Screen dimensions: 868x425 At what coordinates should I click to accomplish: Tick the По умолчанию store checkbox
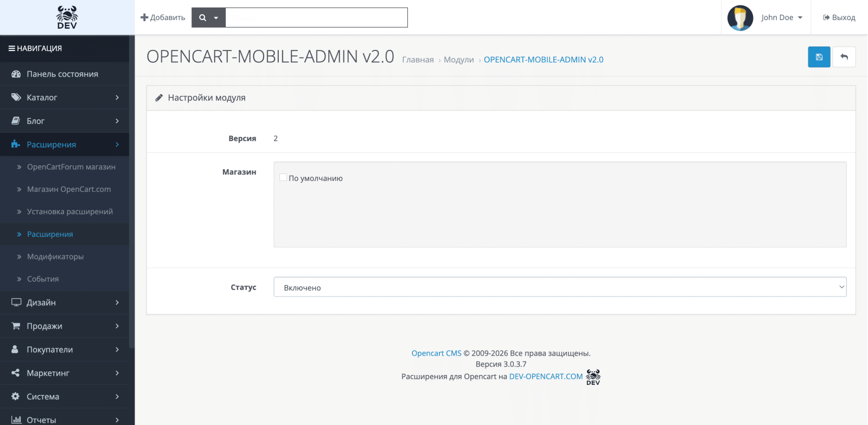click(283, 177)
